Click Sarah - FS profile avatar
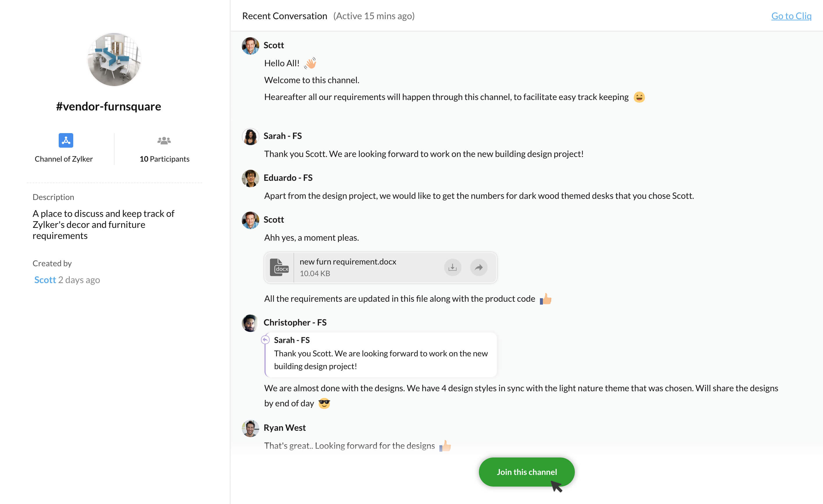The image size is (823, 504). click(x=250, y=136)
